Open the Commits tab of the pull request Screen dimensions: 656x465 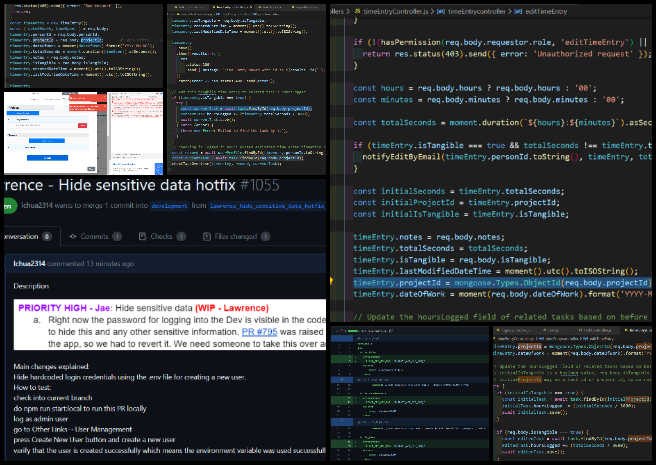click(x=95, y=236)
